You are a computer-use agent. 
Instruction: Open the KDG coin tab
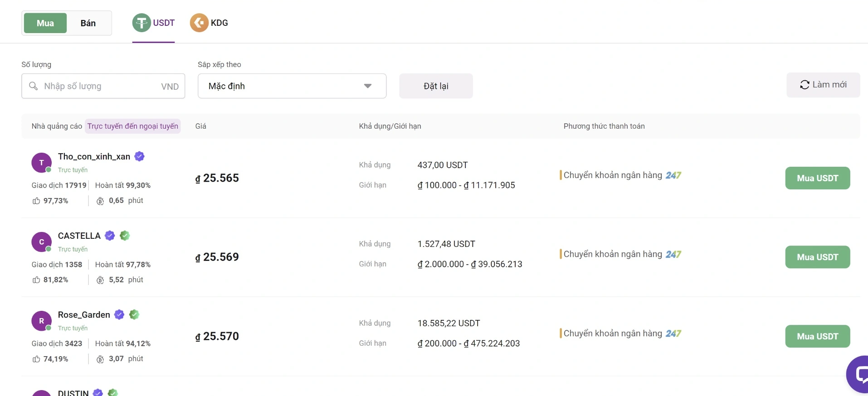click(x=209, y=23)
